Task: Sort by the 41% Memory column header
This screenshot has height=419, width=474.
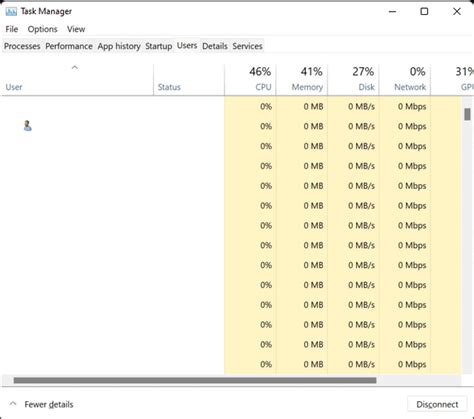Action: pyautogui.click(x=302, y=80)
